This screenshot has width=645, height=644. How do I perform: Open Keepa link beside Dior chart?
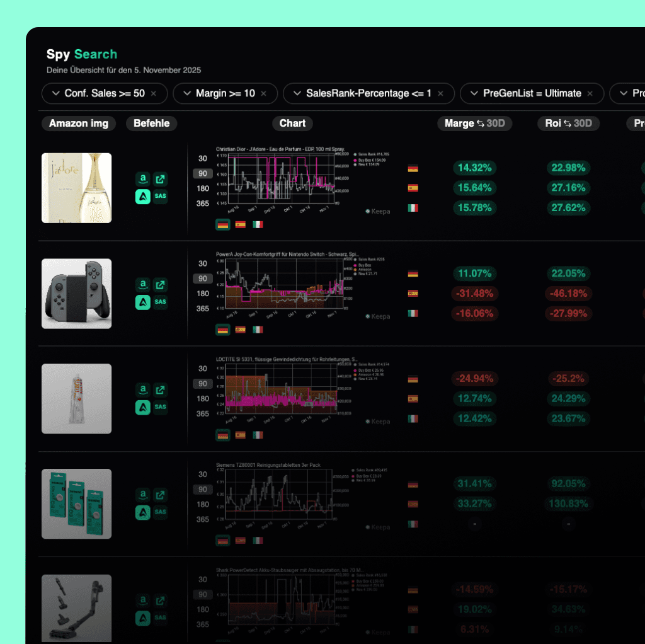tap(378, 212)
